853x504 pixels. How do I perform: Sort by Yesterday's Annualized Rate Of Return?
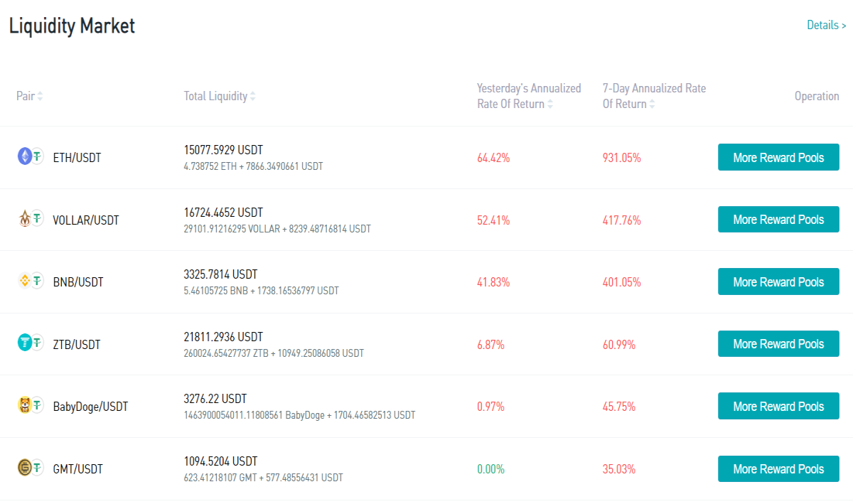[529, 96]
